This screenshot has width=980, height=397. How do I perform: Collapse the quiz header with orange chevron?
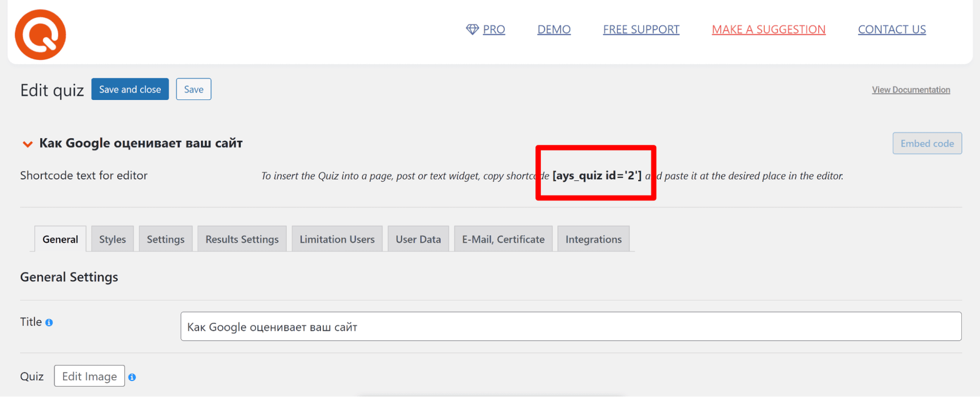coord(27,144)
